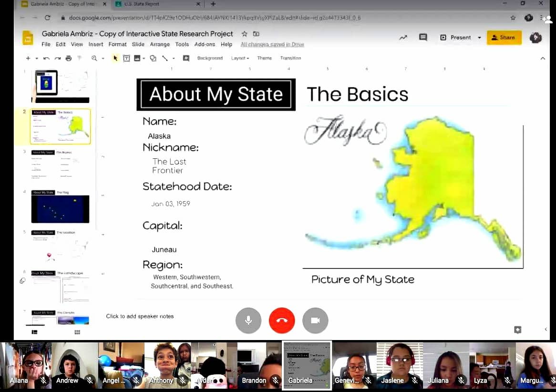This screenshot has width=556, height=392.
Task: Toggle the meeting camera button
Action: coord(315,320)
